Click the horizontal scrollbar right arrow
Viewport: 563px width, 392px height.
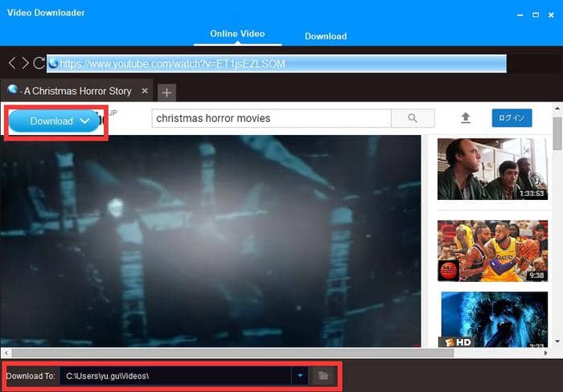click(546, 353)
